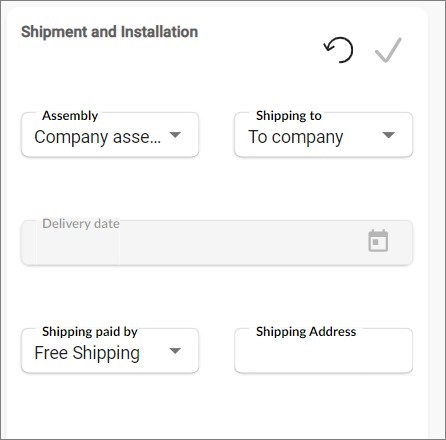The height and width of the screenshot is (440, 446).
Task: Click the 'Delivery date' field label
Action: click(81, 224)
